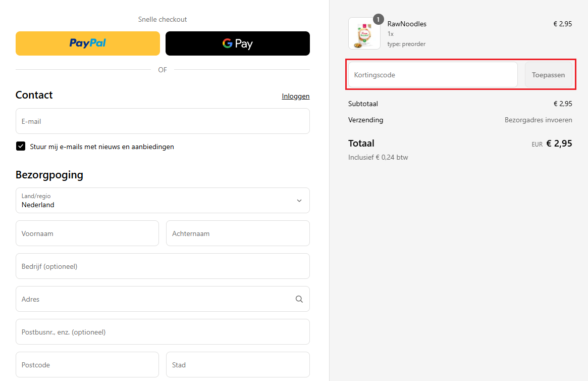Click the Bedrijf (optioneel) field
The height and width of the screenshot is (381, 588).
(163, 266)
